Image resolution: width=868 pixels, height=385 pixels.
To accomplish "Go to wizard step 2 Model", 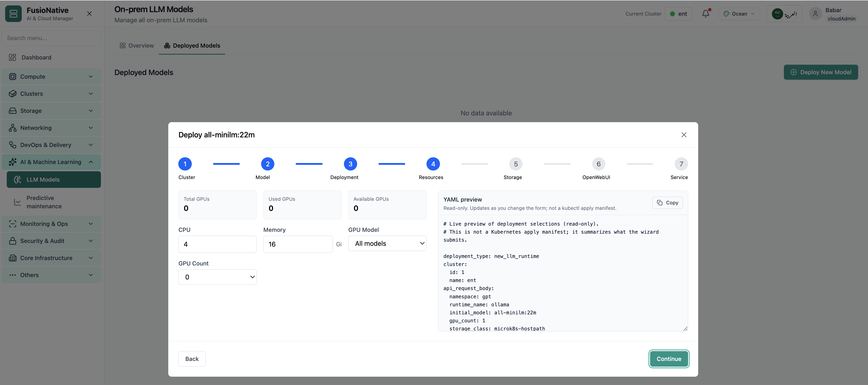I will (x=268, y=164).
